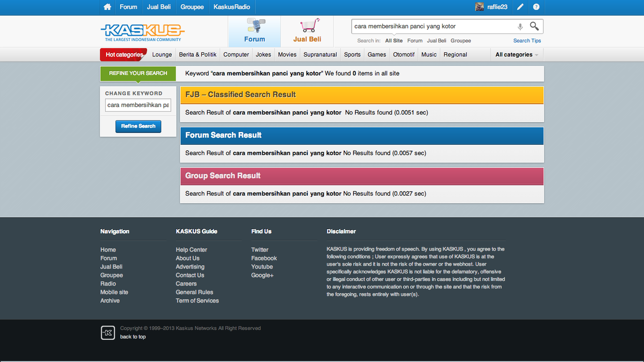Open footer Mobile site link
The width and height of the screenshot is (644, 362).
[x=114, y=293]
